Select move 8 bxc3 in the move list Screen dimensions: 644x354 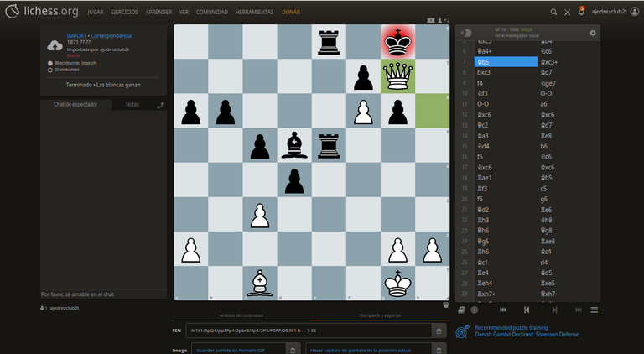[x=506, y=72]
